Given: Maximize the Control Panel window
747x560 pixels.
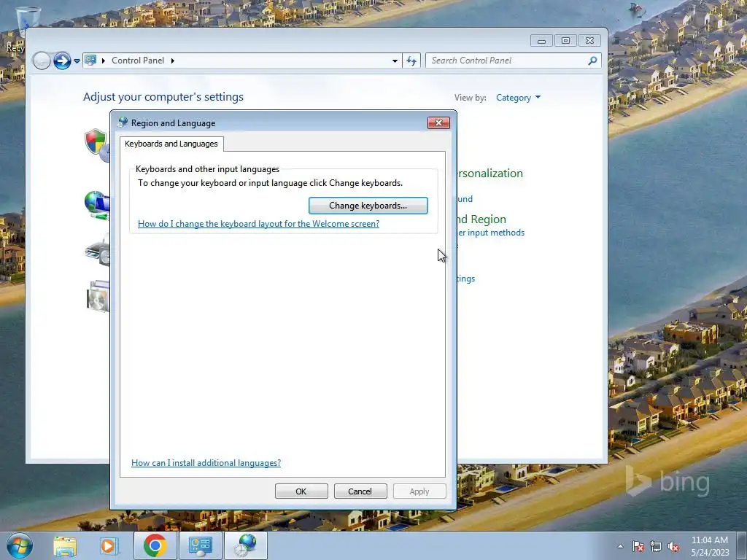Looking at the screenshot, I should click(x=565, y=41).
